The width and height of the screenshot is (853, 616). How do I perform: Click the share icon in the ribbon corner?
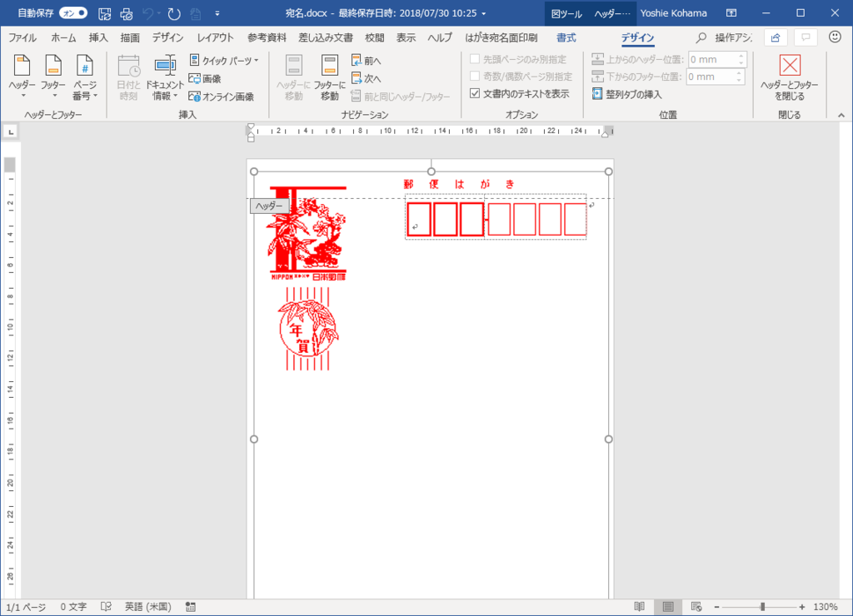tap(776, 37)
